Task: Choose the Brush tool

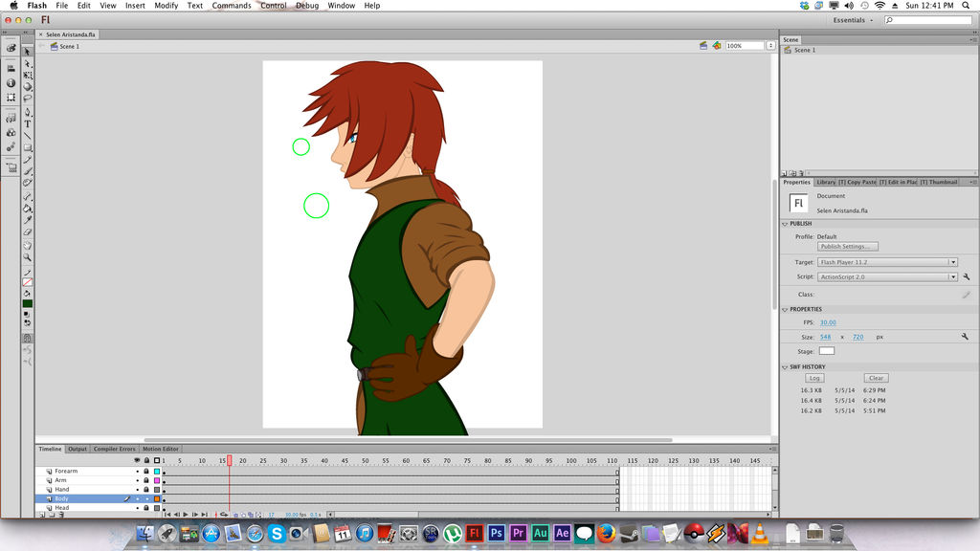Action: click(x=28, y=171)
